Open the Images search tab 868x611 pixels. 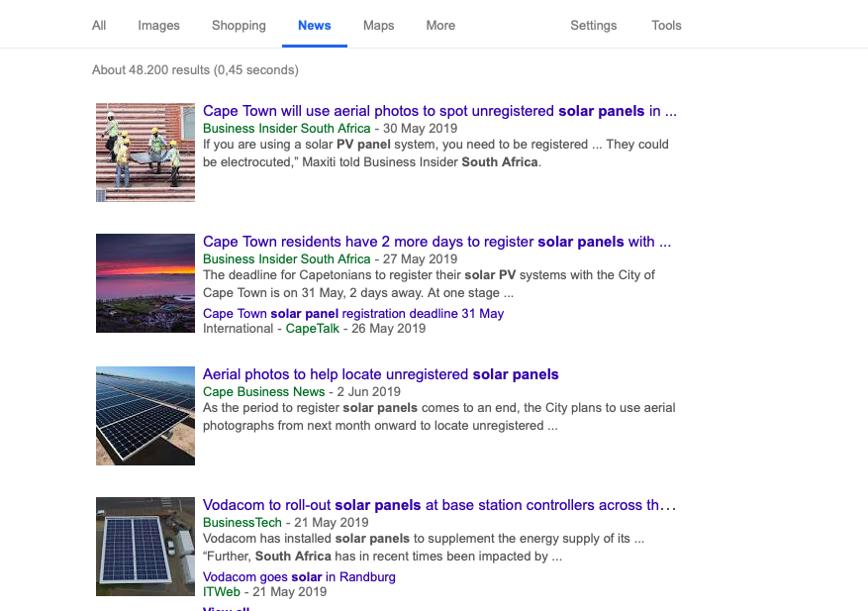(x=159, y=26)
